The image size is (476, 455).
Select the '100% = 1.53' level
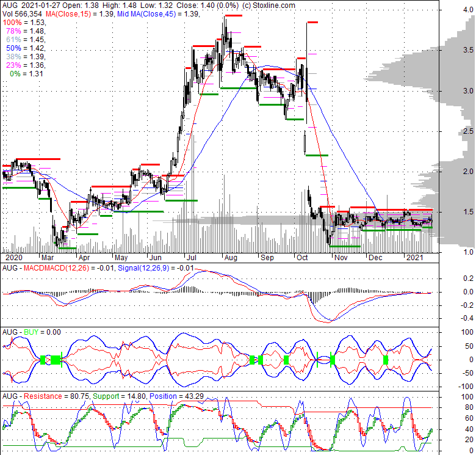coord(24,23)
